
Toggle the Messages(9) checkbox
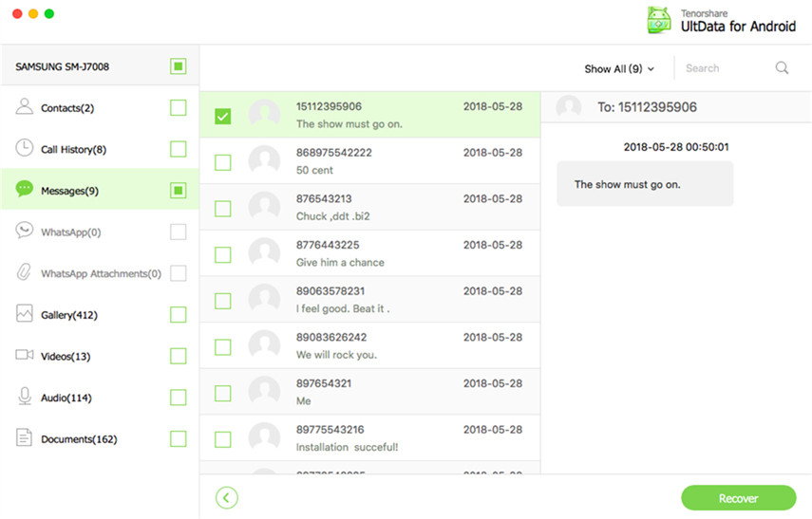point(179,191)
